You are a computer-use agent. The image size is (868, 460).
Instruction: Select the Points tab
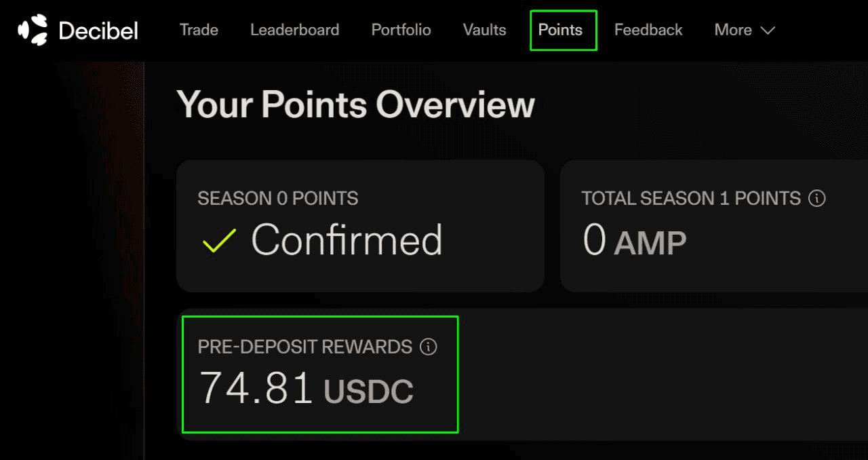click(x=560, y=30)
